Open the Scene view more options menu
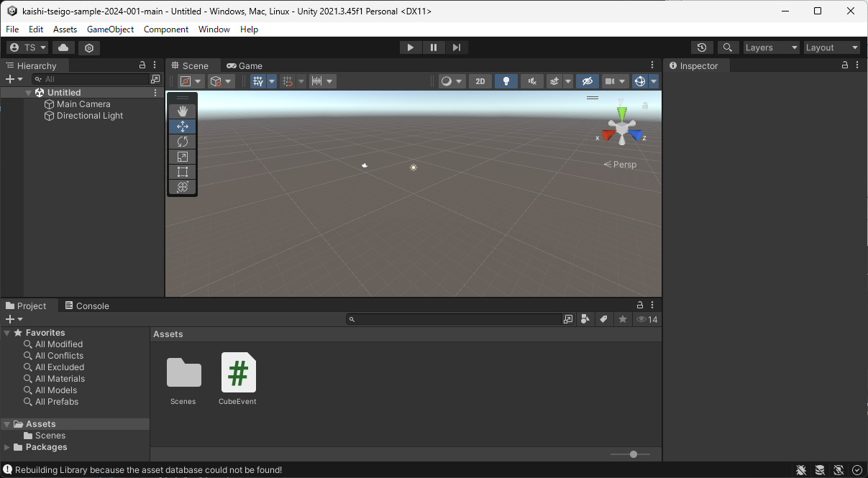Image resolution: width=868 pixels, height=478 pixels. (x=652, y=65)
